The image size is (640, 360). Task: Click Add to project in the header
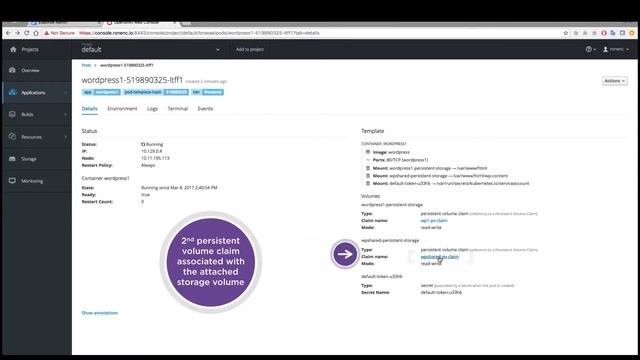pos(250,49)
